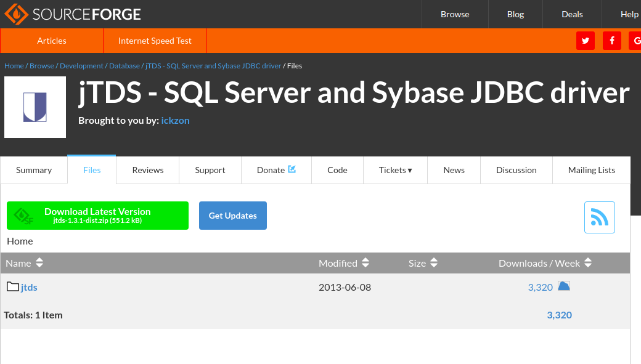Click the 3,320 downloads link for jtds
641x364 pixels.
click(540, 287)
